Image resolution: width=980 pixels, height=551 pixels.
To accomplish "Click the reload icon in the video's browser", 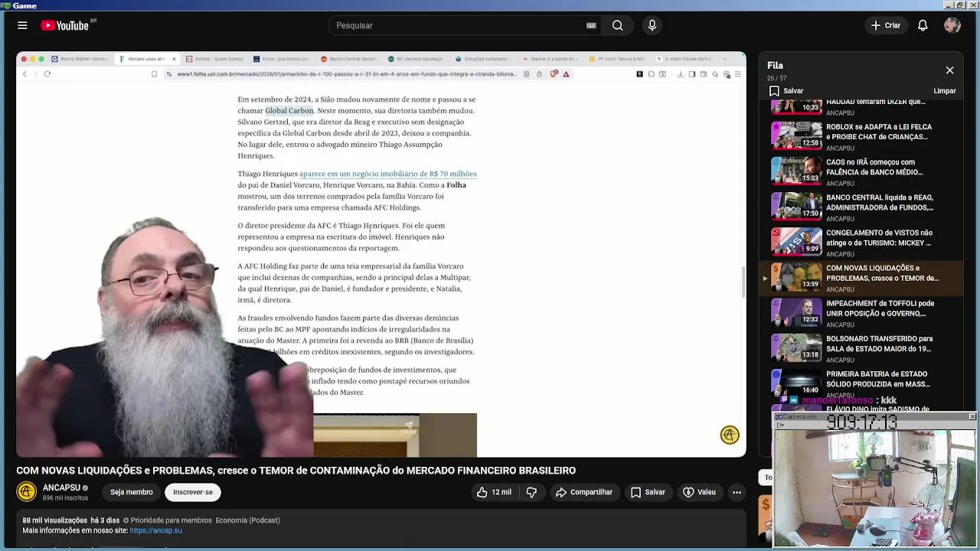I will pyautogui.click(x=47, y=74).
